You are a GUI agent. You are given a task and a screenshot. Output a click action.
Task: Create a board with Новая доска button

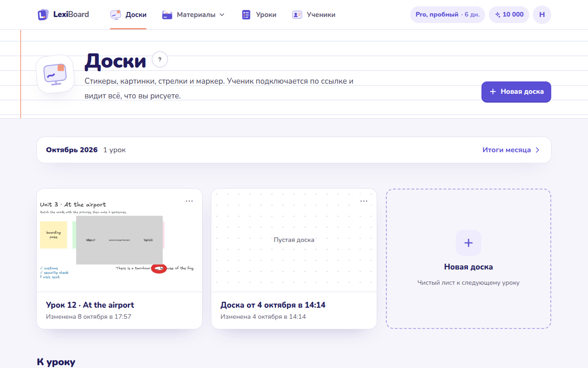[516, 92]
